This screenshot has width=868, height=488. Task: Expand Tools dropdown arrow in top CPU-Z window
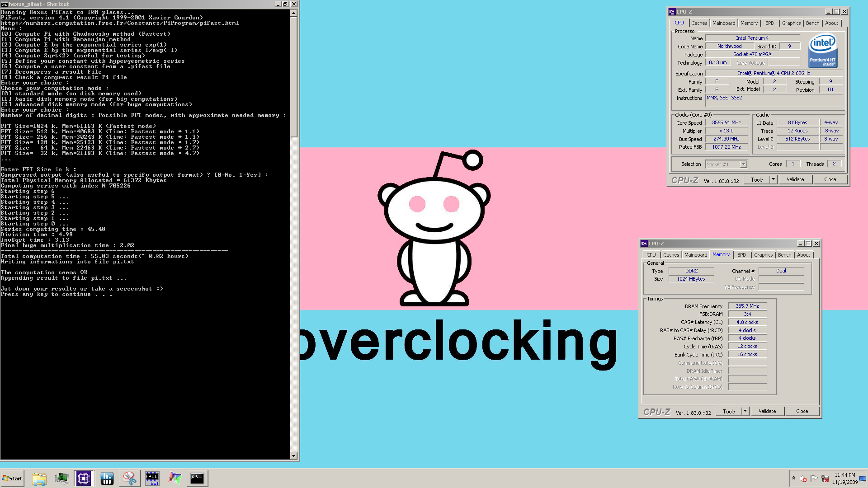pyautogui.click(x=774, y=179)
